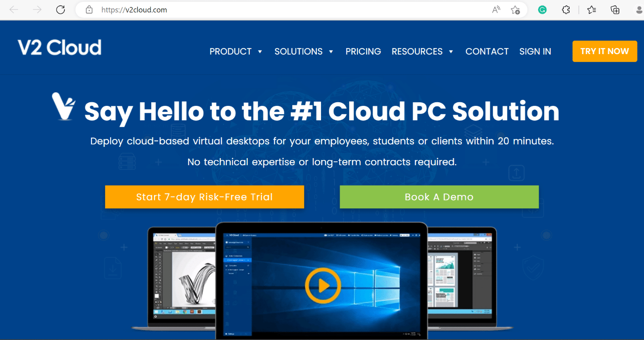Expand the SOLUTIONS dropdown arrow
This screenshot has width=644, height=340.
click(331, 52)
